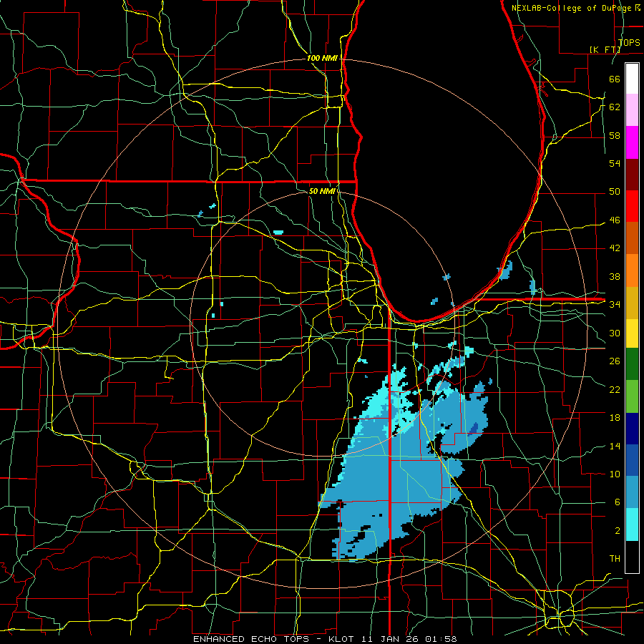
Task: Click the legend value 66
Action: pos(615,79)
